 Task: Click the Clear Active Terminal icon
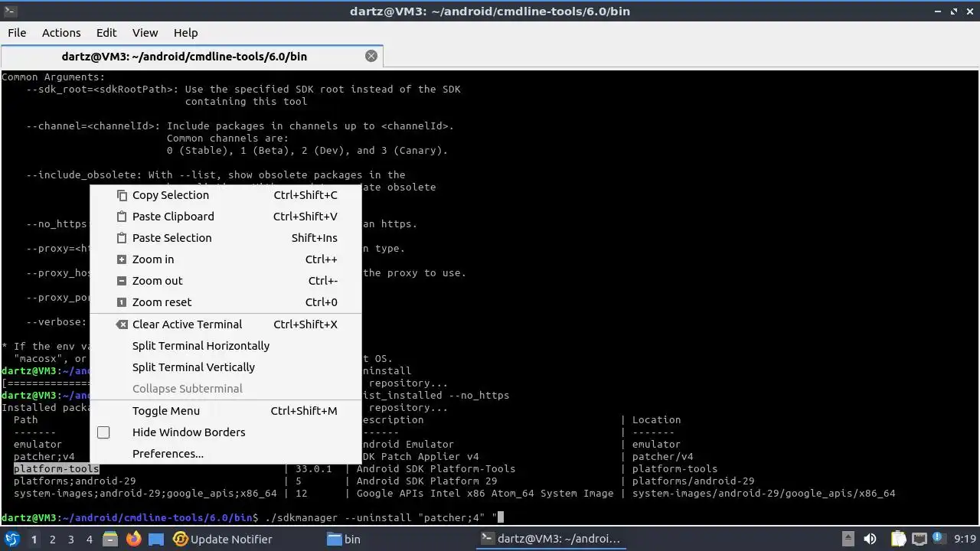[x=122, y=324]
